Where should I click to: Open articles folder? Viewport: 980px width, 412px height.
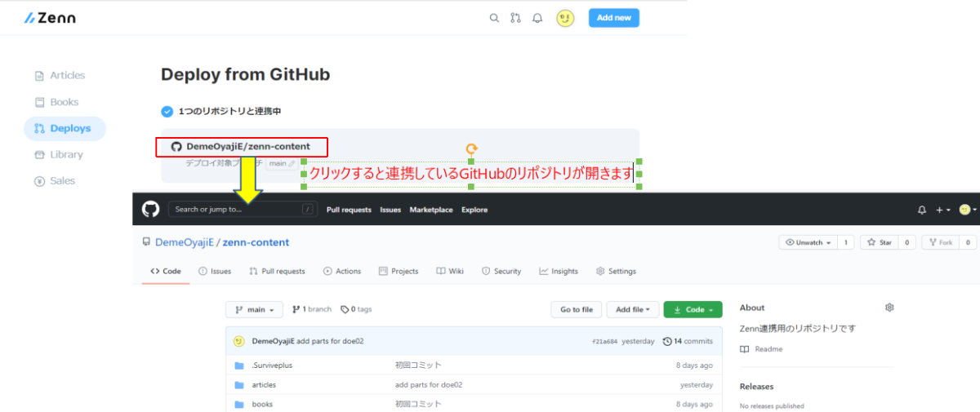264,384
